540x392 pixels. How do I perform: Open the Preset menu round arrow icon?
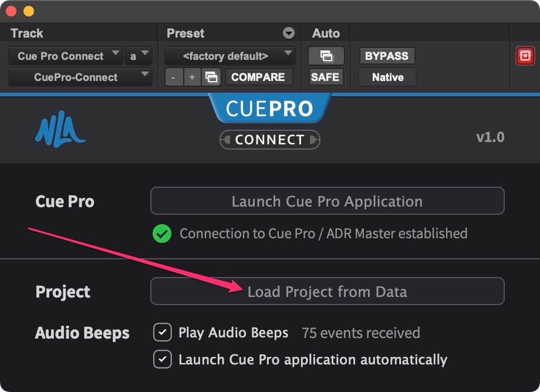(289, 33)
